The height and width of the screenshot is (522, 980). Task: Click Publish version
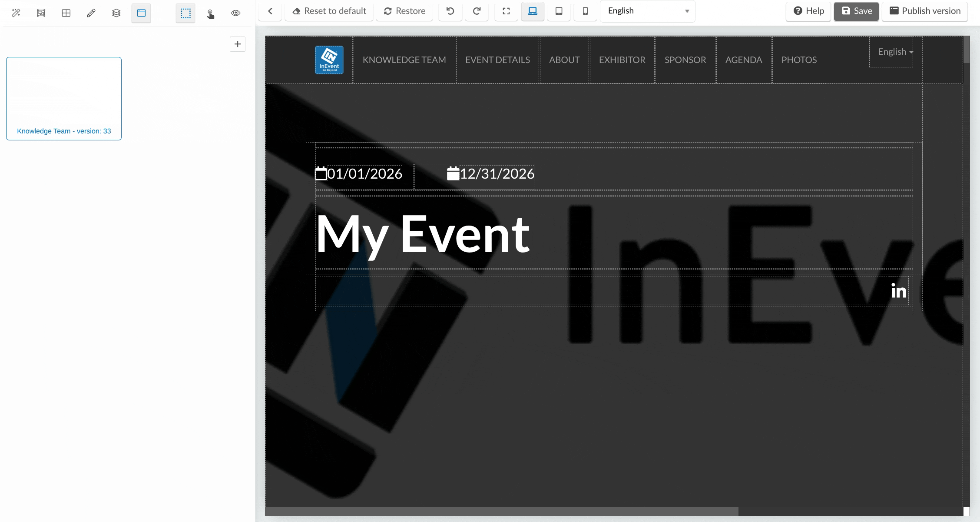coord(925,11)
